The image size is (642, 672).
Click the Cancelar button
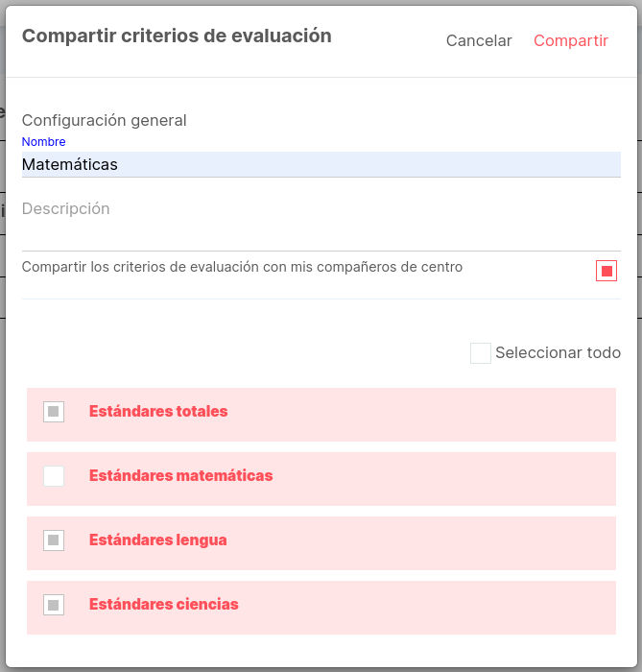click(x=479, y=40)
